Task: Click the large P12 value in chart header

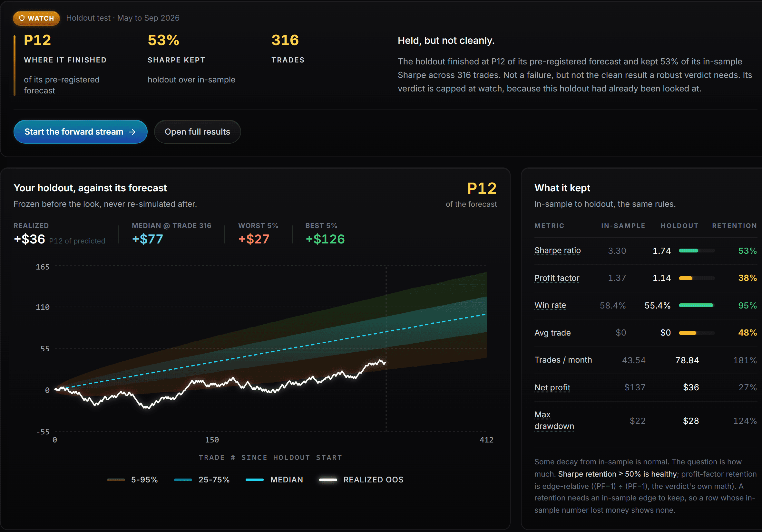Action: pyautogui.click(x=482, y=188)
